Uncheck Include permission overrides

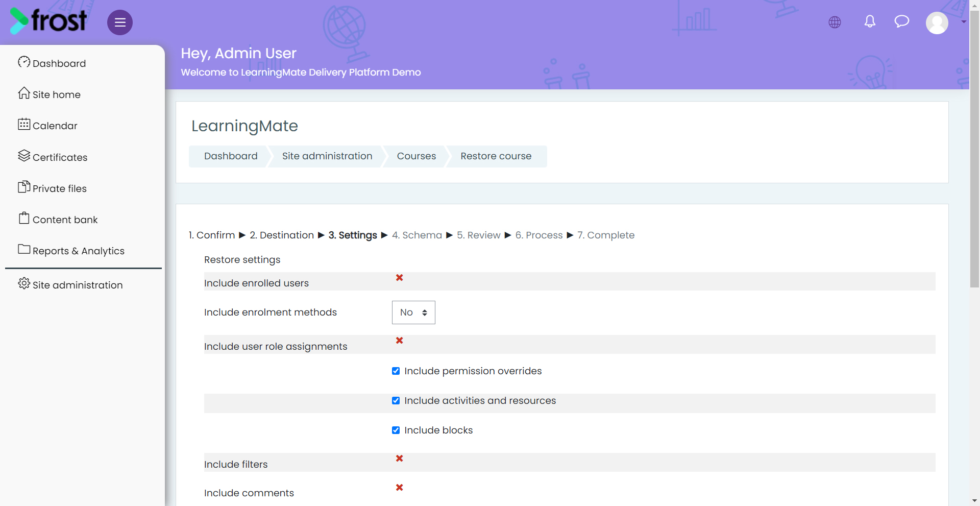(396, 371)
